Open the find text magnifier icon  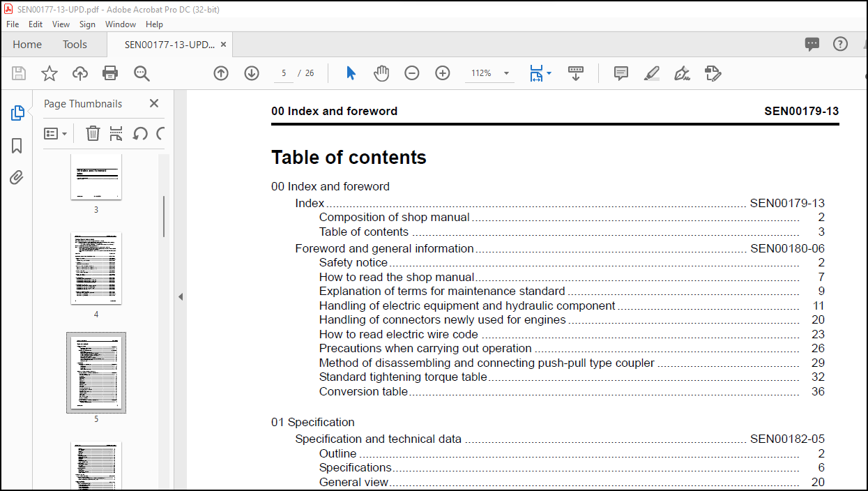[x=142, y=73]
